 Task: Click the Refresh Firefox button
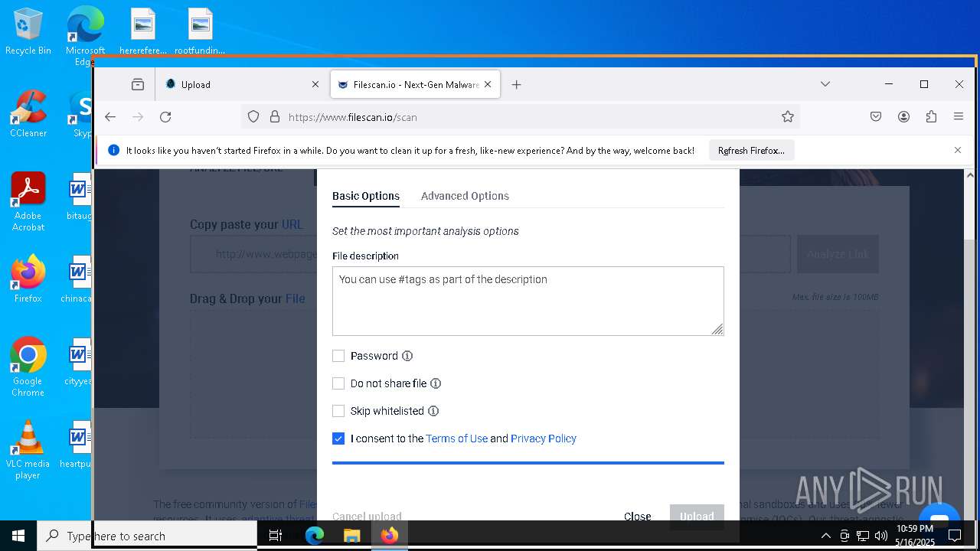751,150
